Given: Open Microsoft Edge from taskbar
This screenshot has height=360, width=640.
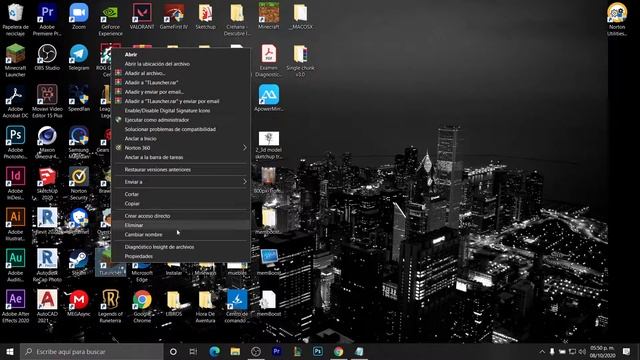Looking at the screenshot, I should (x=215, y=351).
